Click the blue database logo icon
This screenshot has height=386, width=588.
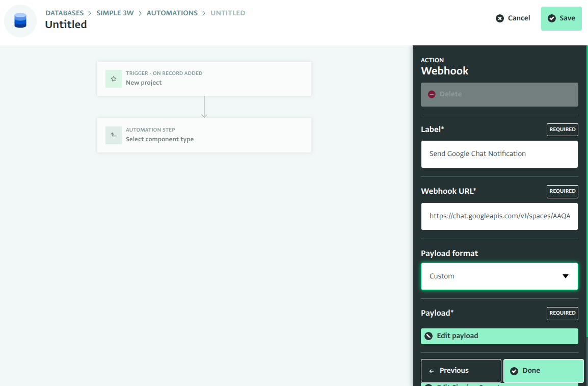click(20, 20)
